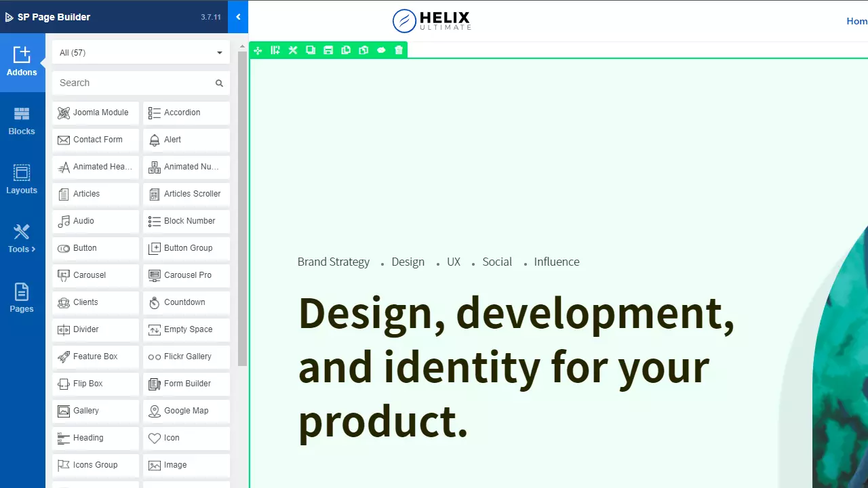This screenshot has width=868, height=488.
Task: Expand the All (57) category dropdown
Action: (141, 53)
